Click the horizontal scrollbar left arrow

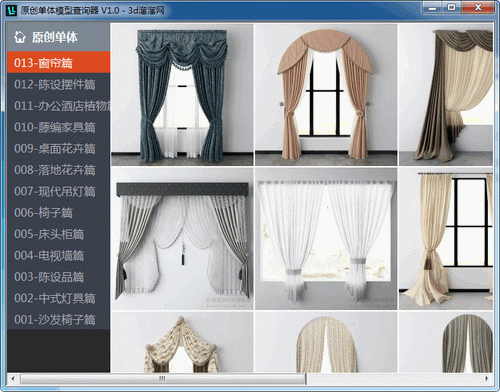(x=13, y=378)
